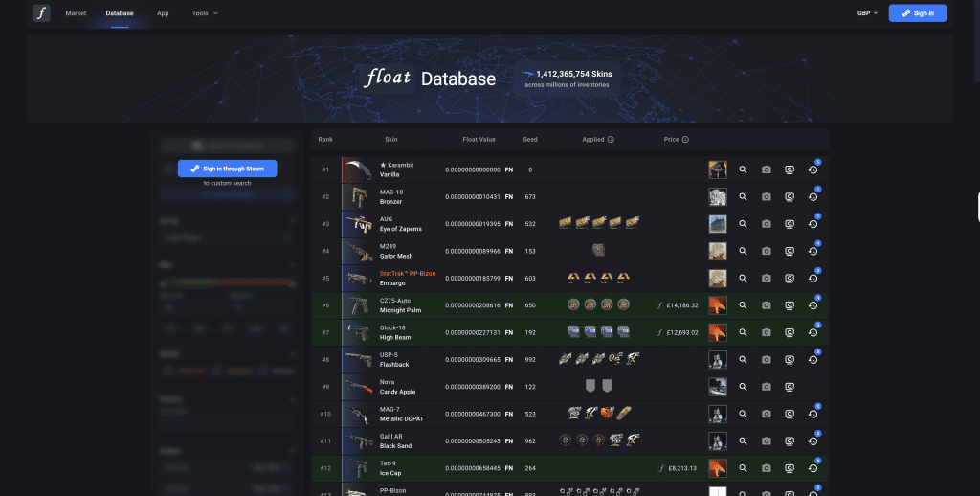
Task: Click magnifier icon for Galil AR Black Sand
Action: [743, 441]
